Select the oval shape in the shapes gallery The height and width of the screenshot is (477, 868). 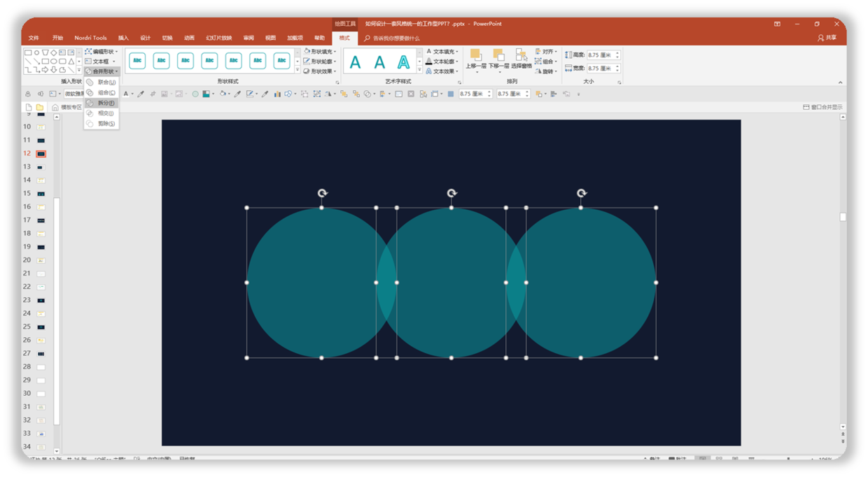tap(36, 52)
